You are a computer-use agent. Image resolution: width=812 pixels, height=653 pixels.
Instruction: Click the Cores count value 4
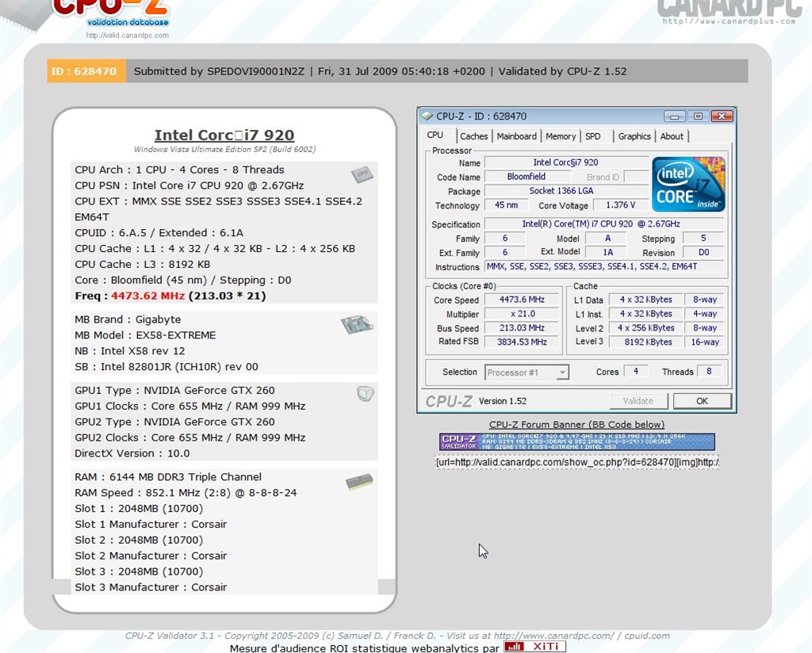click(636, 371)
